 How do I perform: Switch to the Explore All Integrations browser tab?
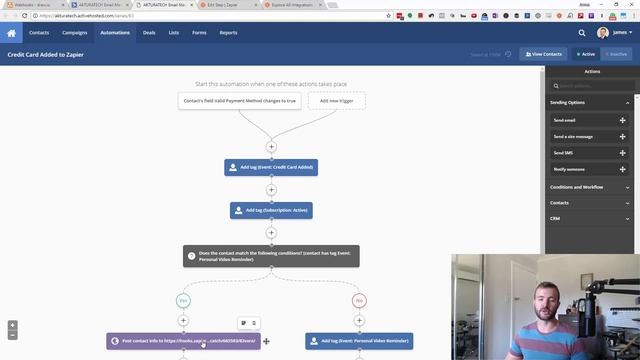293,5
